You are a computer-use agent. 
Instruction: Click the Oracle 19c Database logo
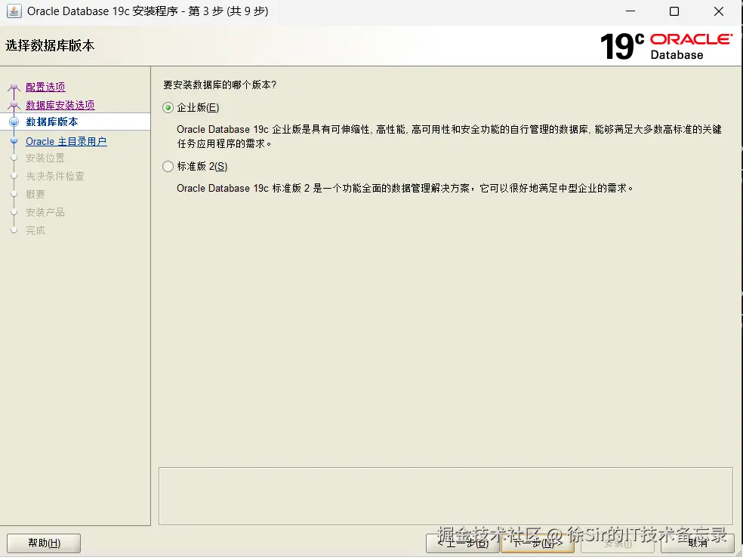[666, 46]
